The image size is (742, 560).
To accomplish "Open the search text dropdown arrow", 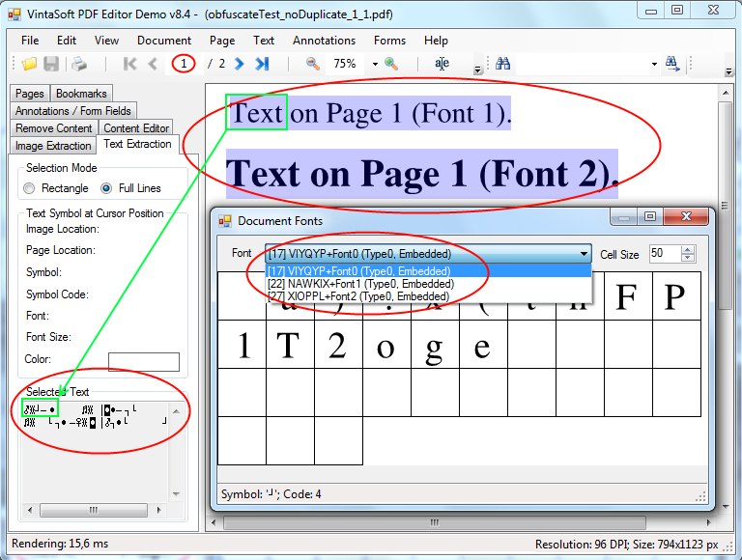I will point(654,64).
